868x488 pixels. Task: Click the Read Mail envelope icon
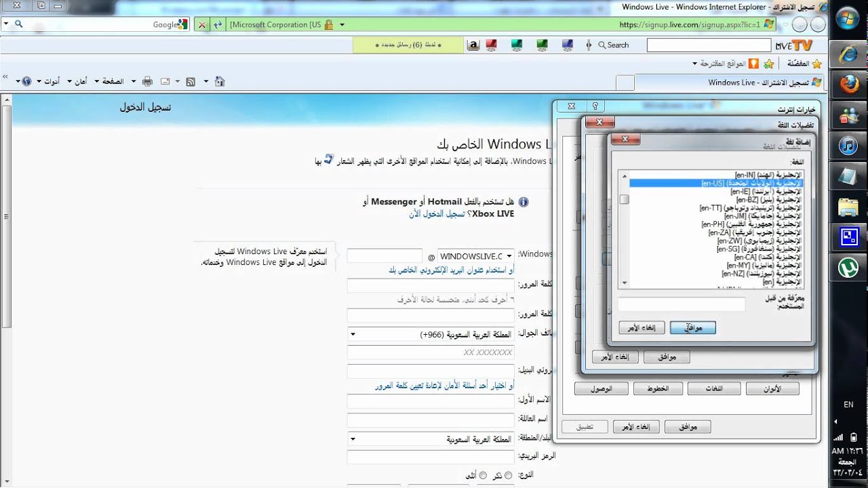pos(165,81)
